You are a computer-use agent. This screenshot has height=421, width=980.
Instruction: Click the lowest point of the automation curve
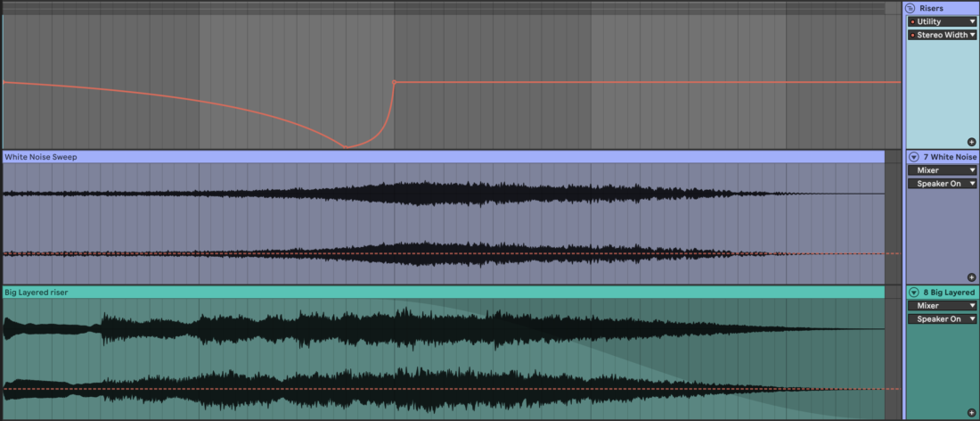(x=346, y=147)
